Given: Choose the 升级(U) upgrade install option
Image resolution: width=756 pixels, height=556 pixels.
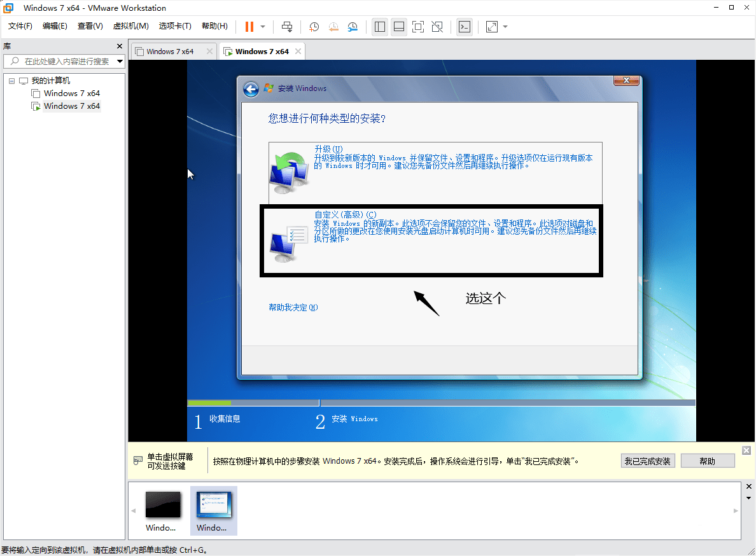Looking at the screenshot, I should coord(435,173).
